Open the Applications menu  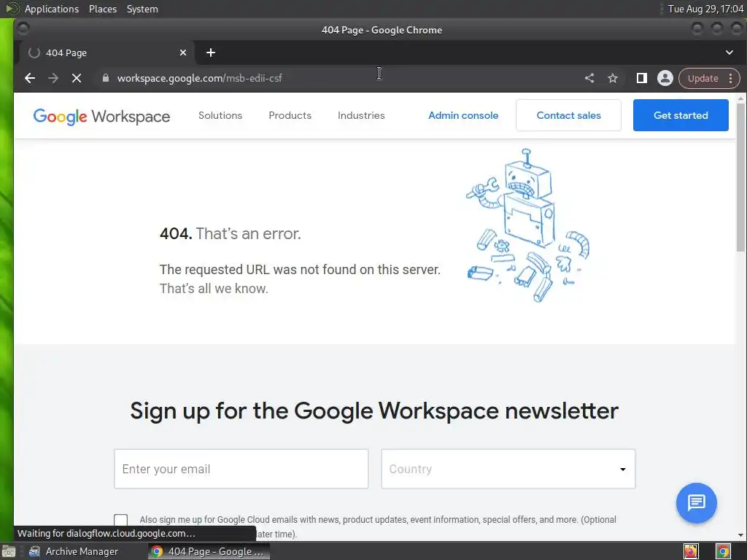click(x=52, y=9)
